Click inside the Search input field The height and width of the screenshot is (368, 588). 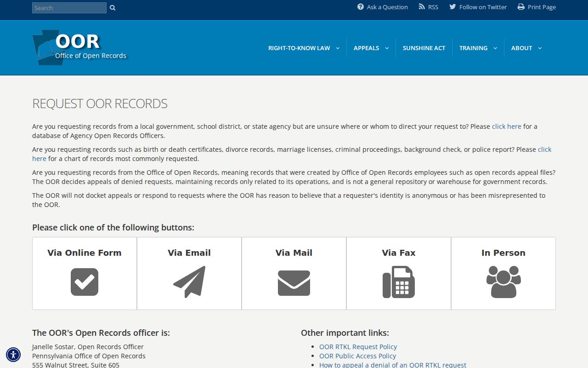pyautogui.click(x=69, y=8)
